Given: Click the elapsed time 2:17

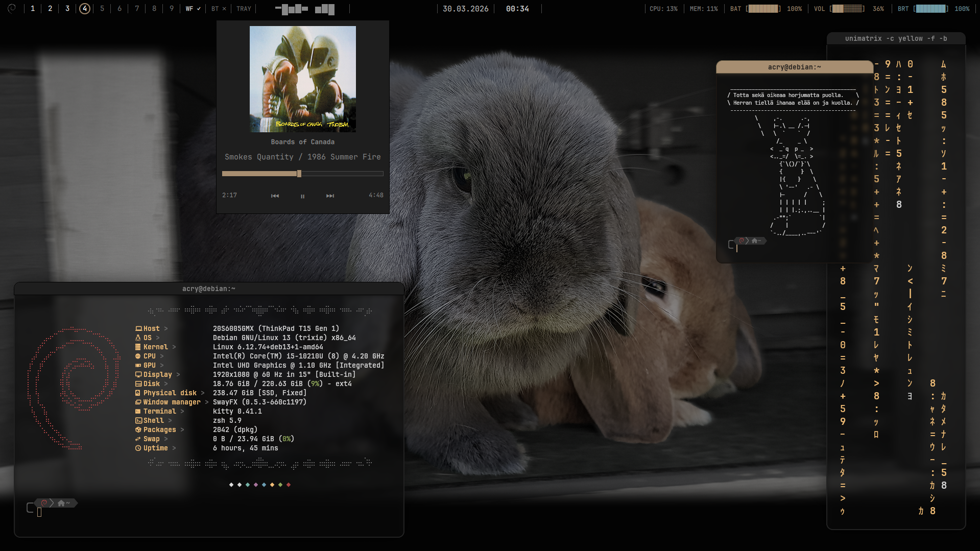Looking at the screenshot, I should tap(229, 195).
